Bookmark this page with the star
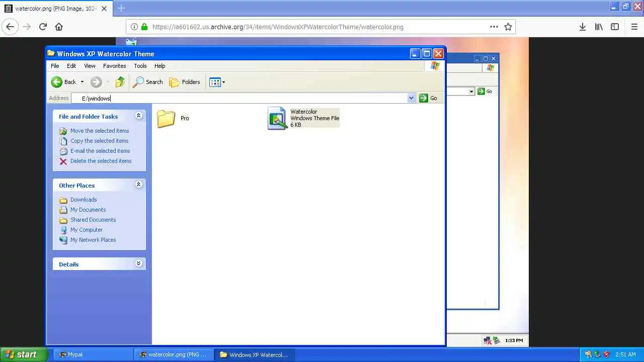Screen dimensions: 644x362 pos(508,27)
